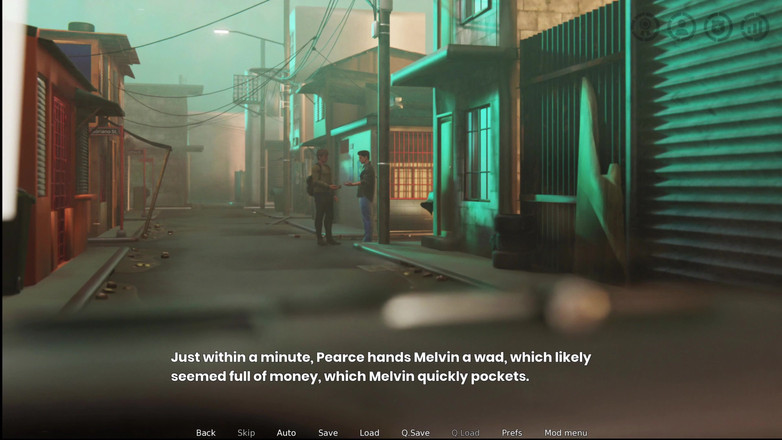The width and height of the screenshot is (782, 440).
Task: Open the Load game screen
Action: tap(369, 433)
